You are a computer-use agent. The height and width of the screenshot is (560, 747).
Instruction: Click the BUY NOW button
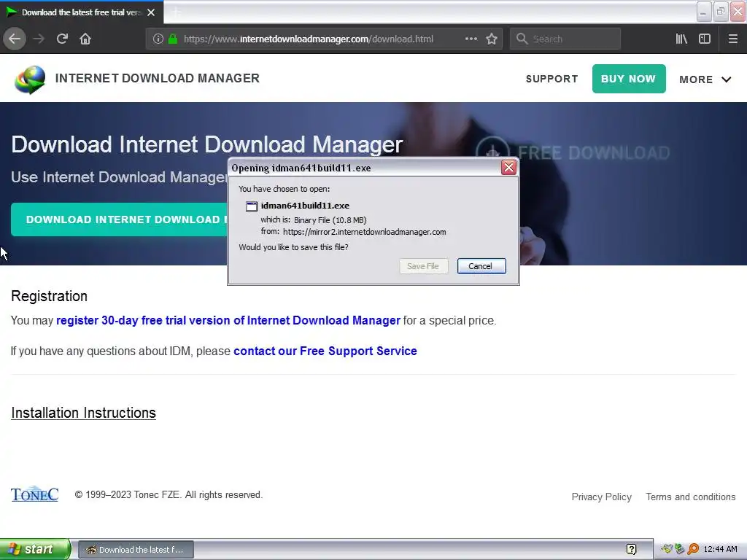629,79
